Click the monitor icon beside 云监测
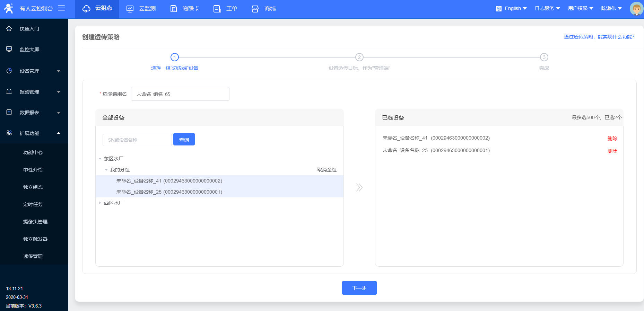 [x=130, y=9]
